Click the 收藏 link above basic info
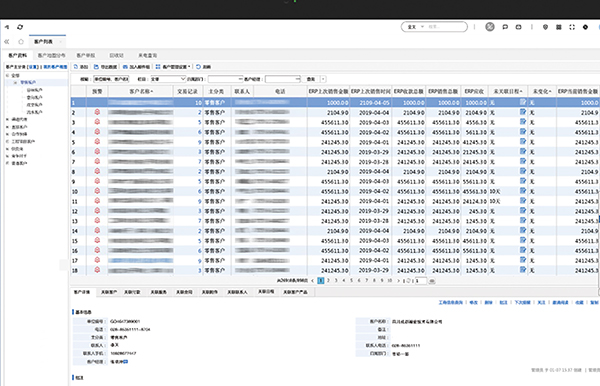This screenshot has width=600, height=386. [579, 302]
